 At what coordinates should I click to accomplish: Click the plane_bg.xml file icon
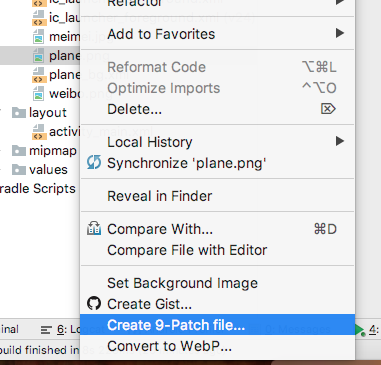coord(38,75)
